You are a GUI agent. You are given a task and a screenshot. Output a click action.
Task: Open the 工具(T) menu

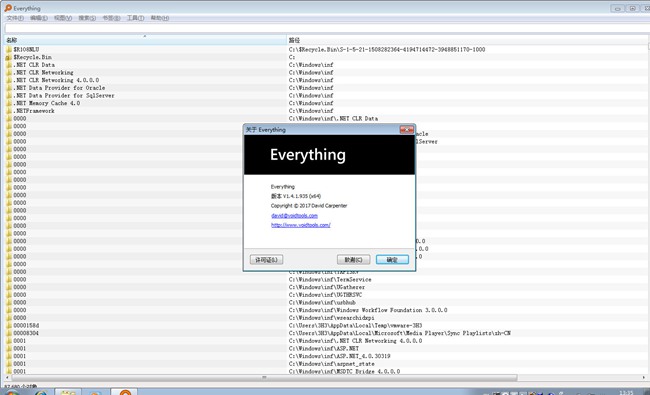pos(136,18)
